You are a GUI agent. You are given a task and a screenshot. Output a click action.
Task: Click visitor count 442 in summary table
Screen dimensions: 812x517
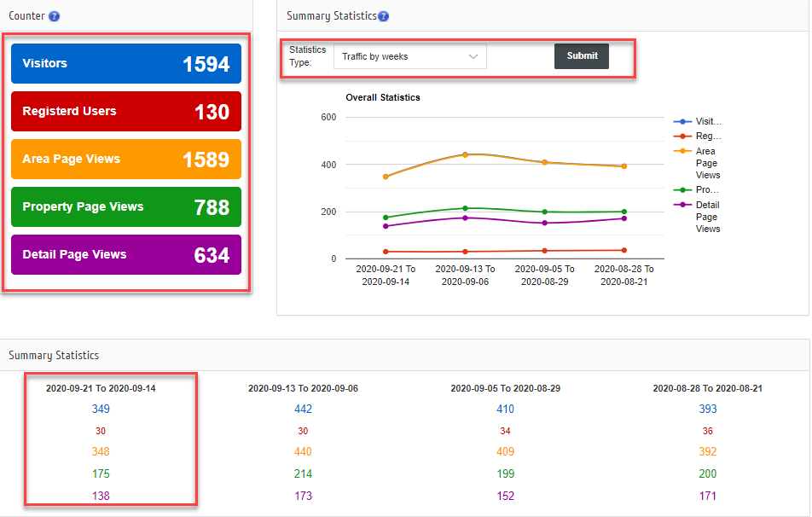[303, 410]
